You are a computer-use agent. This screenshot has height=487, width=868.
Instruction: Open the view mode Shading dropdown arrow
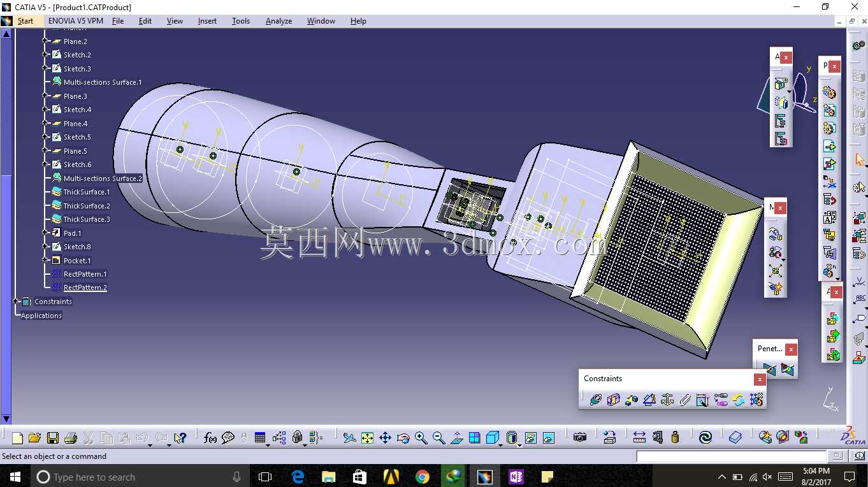coord(519,445)
